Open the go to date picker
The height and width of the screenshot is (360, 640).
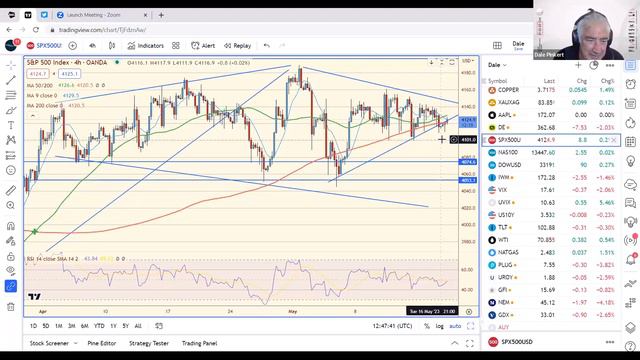pyautogui.click(x=159, y=326)
